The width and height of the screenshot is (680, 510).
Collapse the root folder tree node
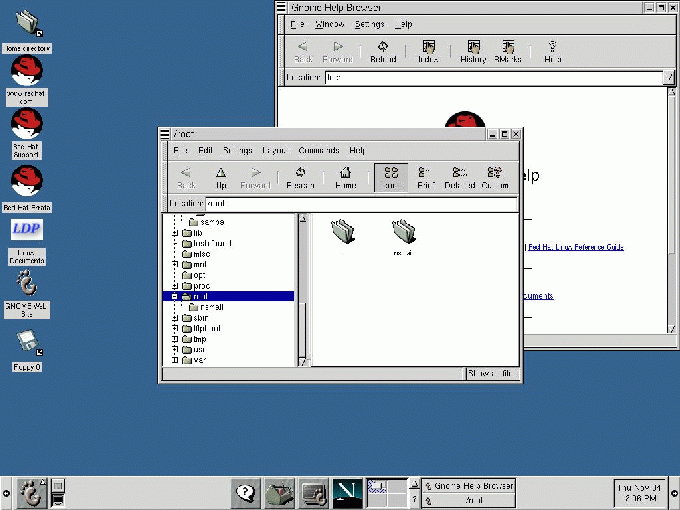(175, 296)
